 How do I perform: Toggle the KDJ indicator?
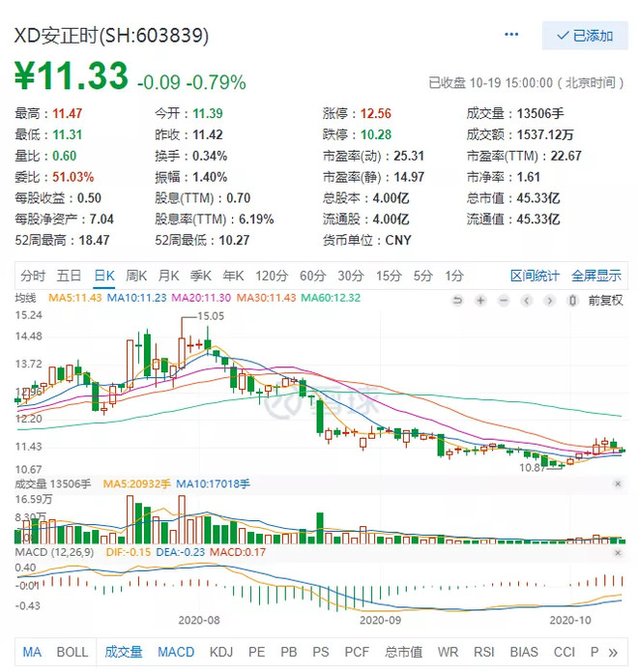221,653
